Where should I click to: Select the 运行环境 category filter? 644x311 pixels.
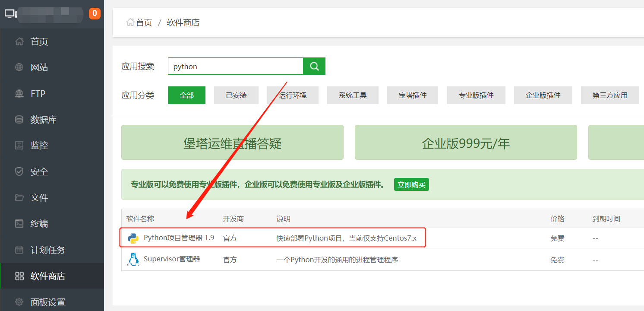(293, 95)
